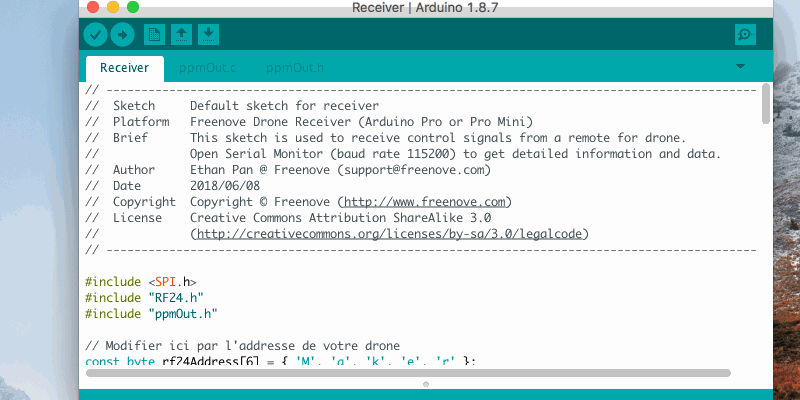Click the 'Default sketch for receiver' text
The image size is (800, 400).
coord(285,106)
